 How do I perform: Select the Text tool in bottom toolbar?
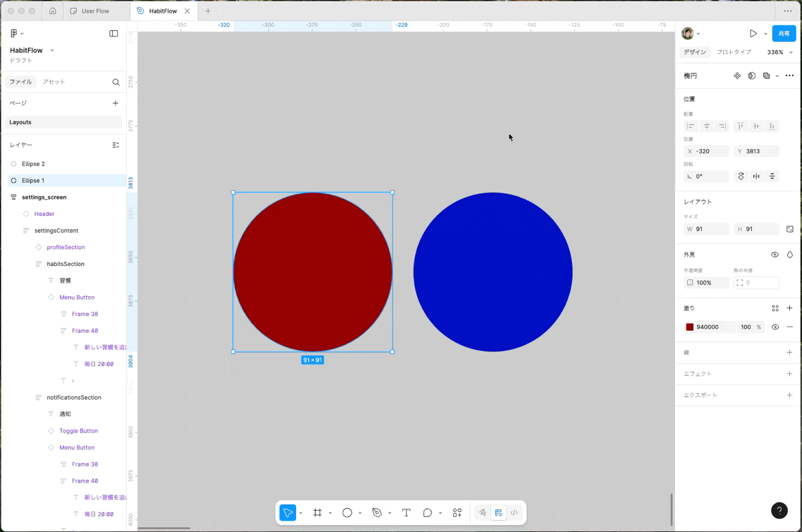tap(406, 513)
